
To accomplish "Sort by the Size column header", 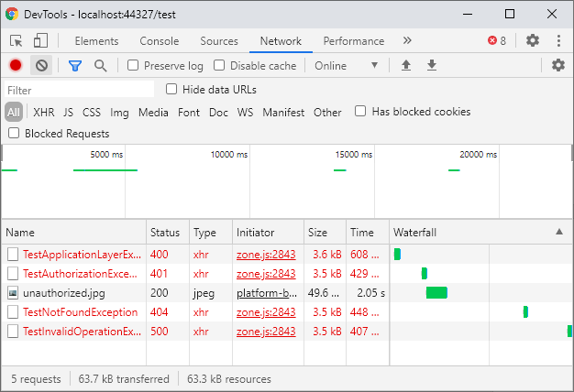I will tap(326, 233).
